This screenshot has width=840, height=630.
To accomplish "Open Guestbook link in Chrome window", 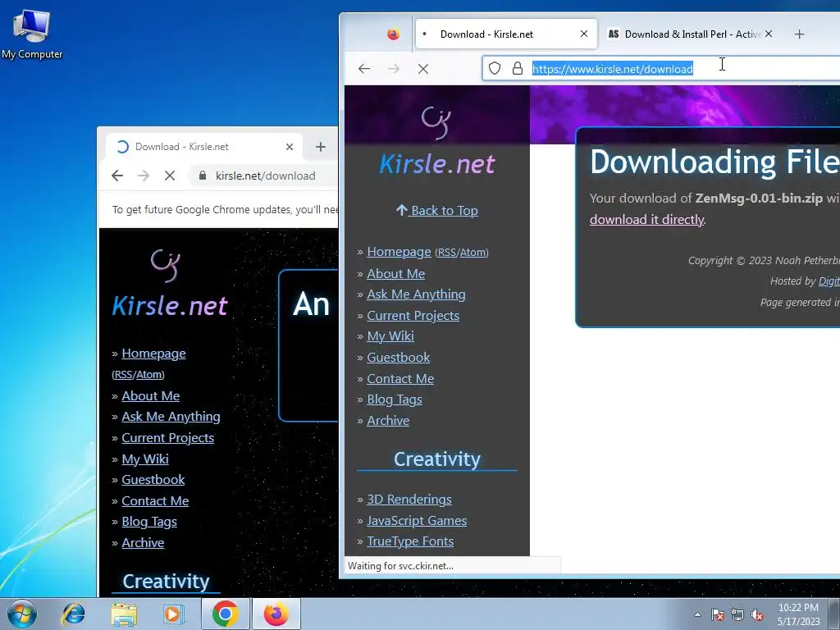I will coord(153,479).
